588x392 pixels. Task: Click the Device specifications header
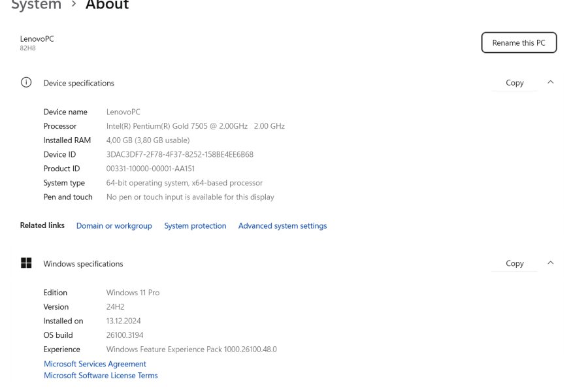(79, 83)
